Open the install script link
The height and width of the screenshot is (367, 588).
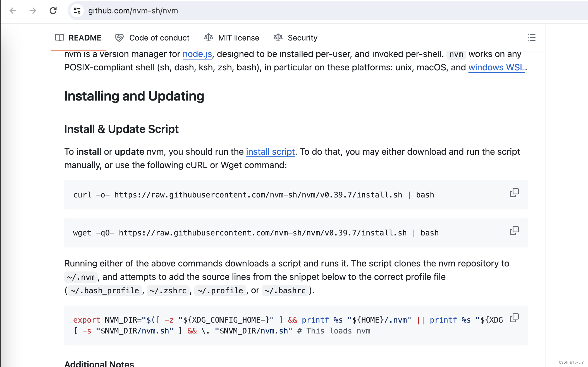(x=270, y=152)
